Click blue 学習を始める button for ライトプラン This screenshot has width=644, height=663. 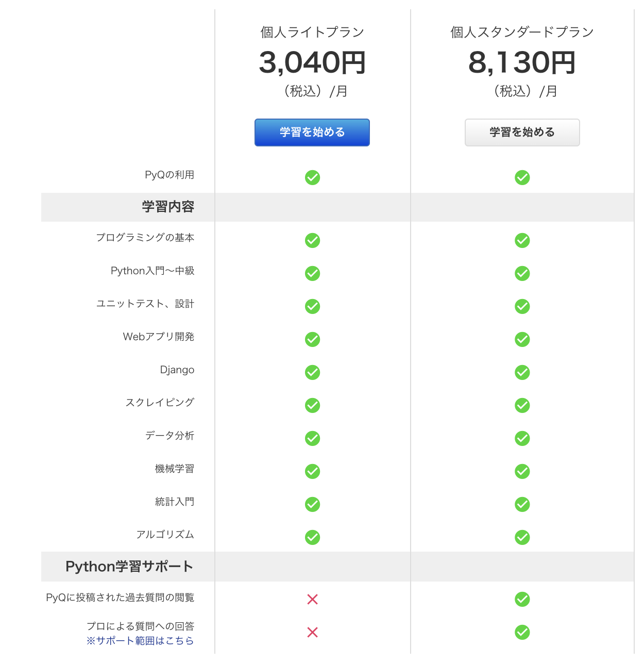[x=312, y=132]
